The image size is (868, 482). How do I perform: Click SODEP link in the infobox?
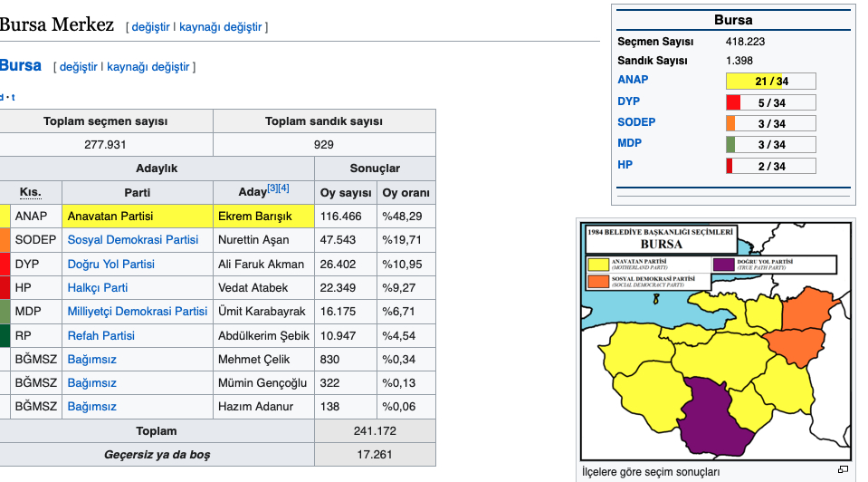click(636, 122)
